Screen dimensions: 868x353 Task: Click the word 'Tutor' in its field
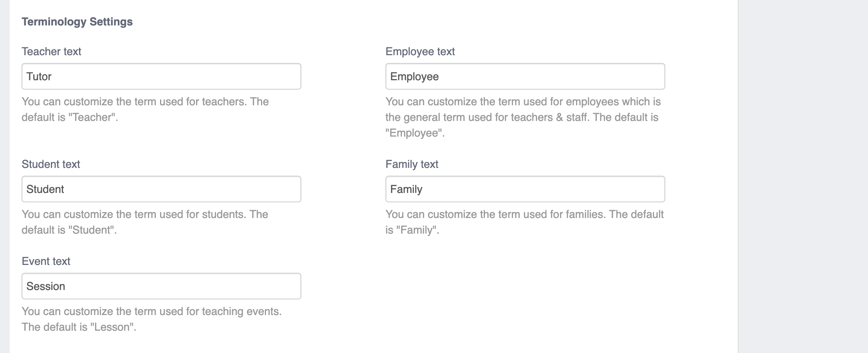click(39, 76)
